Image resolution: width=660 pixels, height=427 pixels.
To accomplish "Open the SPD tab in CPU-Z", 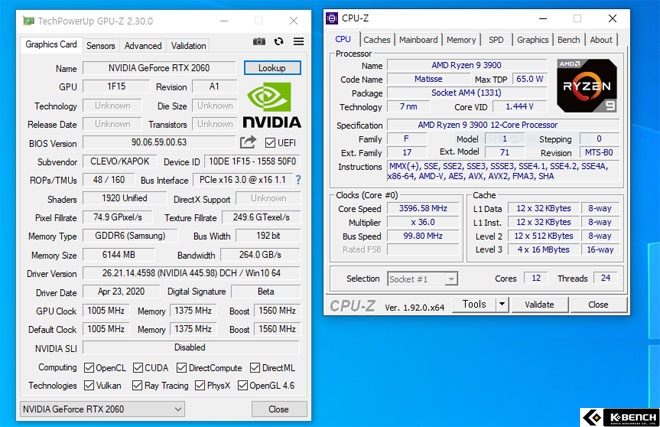I will (x=496, y=40).
